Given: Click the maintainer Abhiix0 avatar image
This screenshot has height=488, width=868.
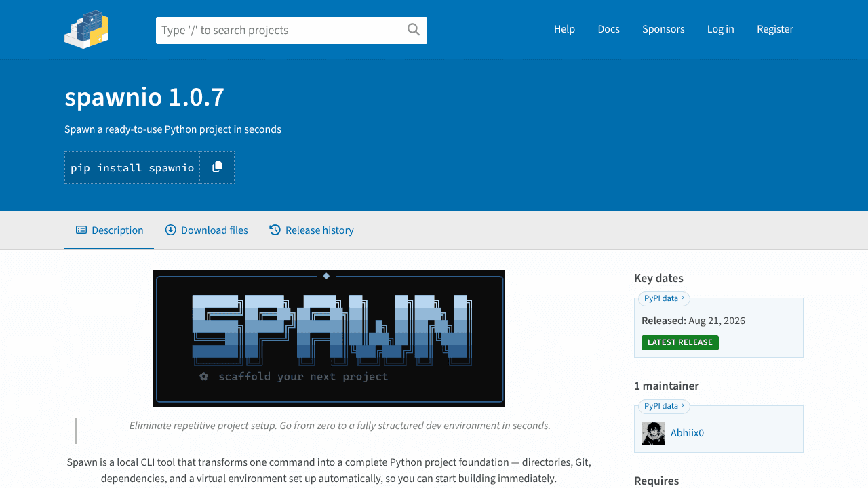Looking at the screenshot, I should (x=653, y=433).
